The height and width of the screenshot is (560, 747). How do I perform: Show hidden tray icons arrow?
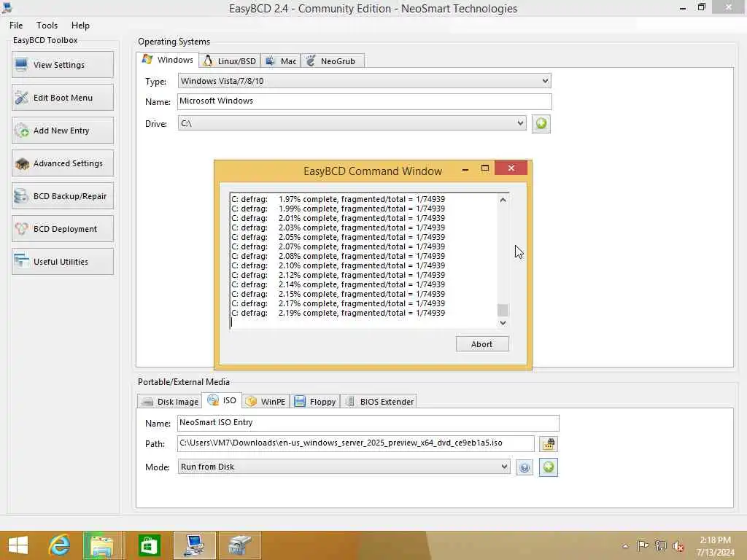(625, 546)
